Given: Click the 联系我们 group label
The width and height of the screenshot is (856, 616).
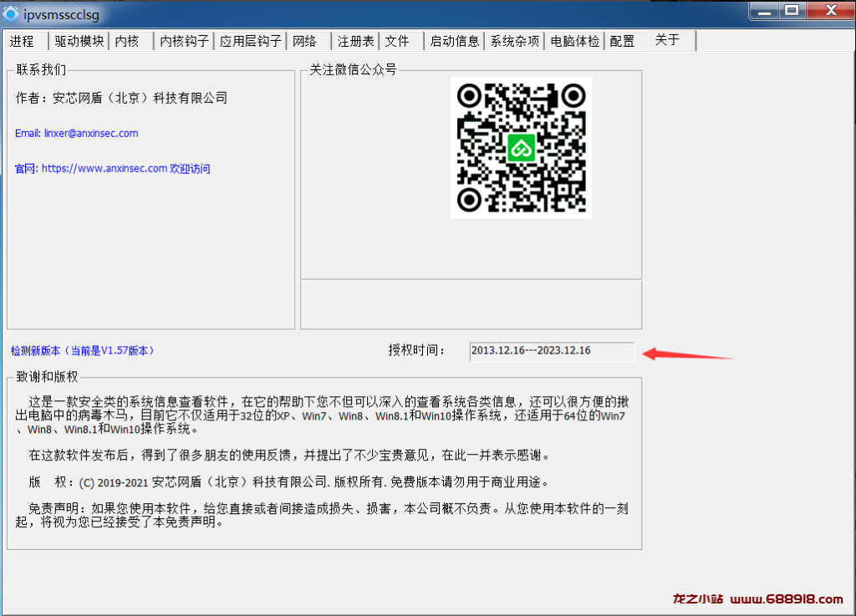Looking at the screenshot, I should coord(41,70).
